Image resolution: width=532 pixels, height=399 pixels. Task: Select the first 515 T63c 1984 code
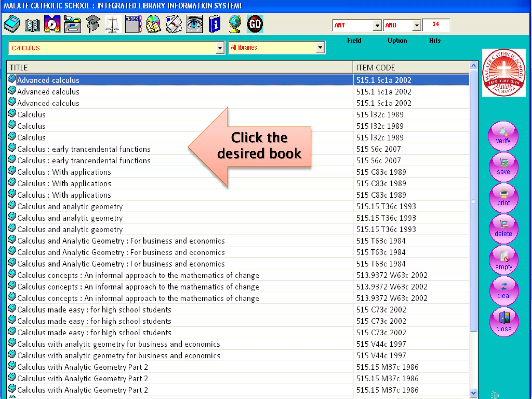[x=381, y=241]
